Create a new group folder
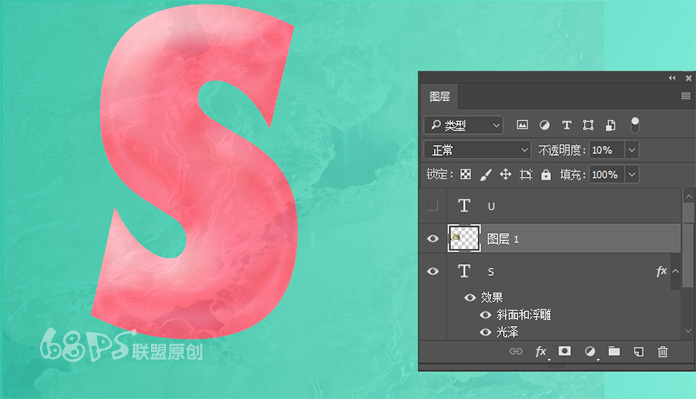696x399 pixels. pyautogui.click(x=614, y=351)
